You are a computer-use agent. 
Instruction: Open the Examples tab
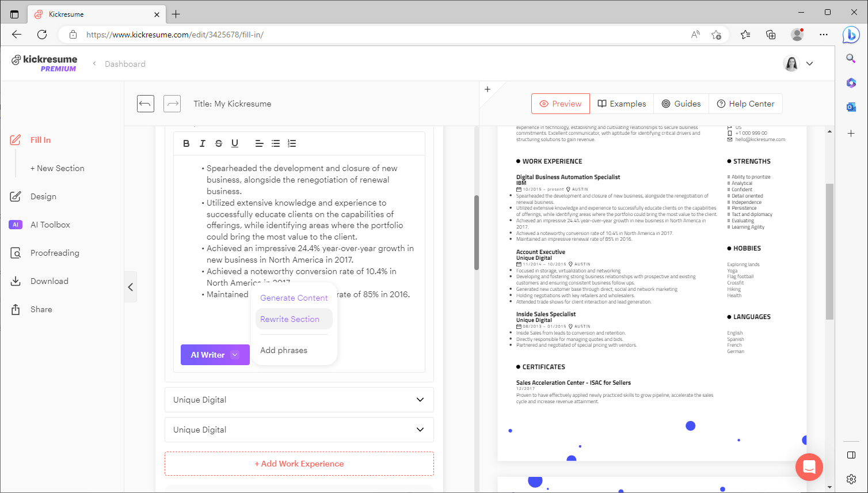(x=622, y=104)
